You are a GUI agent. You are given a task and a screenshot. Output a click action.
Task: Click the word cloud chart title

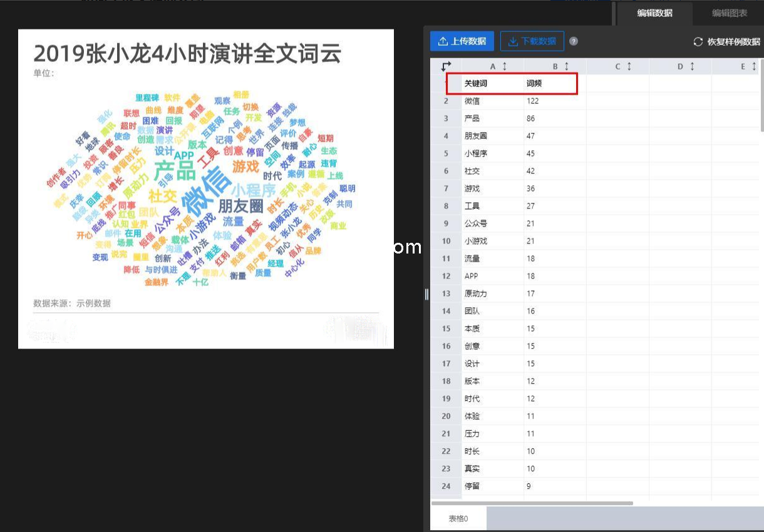click(x=187, y=54)
